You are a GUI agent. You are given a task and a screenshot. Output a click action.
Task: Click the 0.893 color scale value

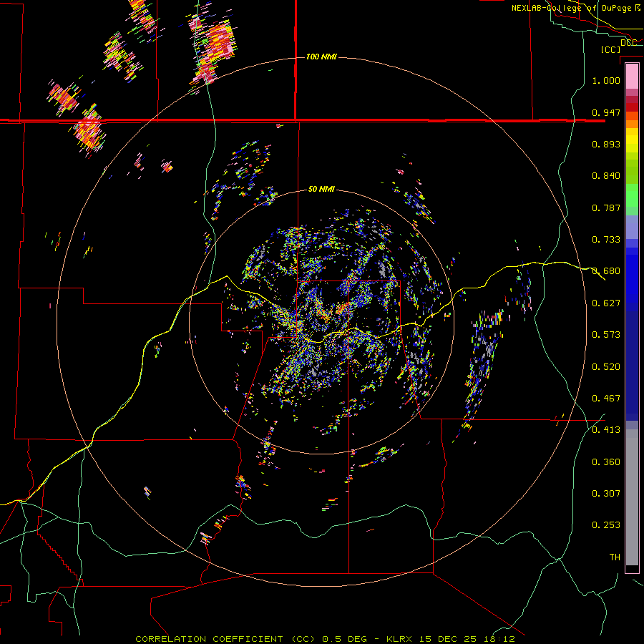click(x=606, y=144)
